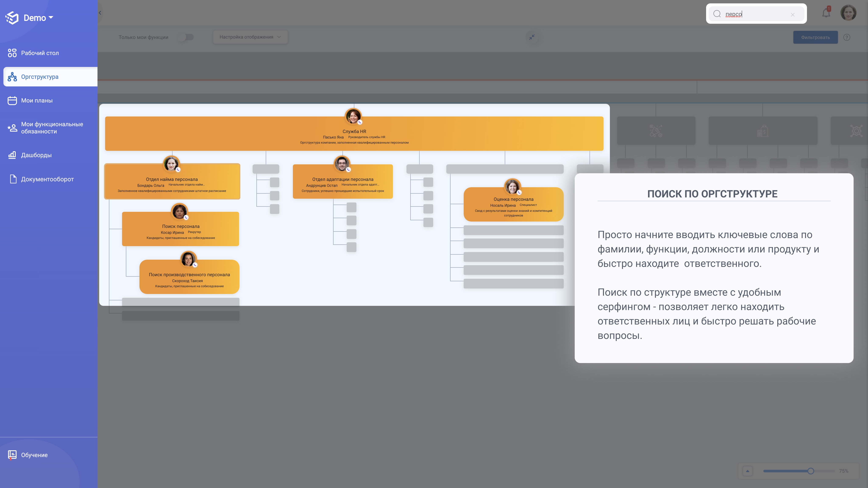Open Отдел найма персонала card
Image resolution: width=868 pixels, height=488 pixels.
coord(172,182)
